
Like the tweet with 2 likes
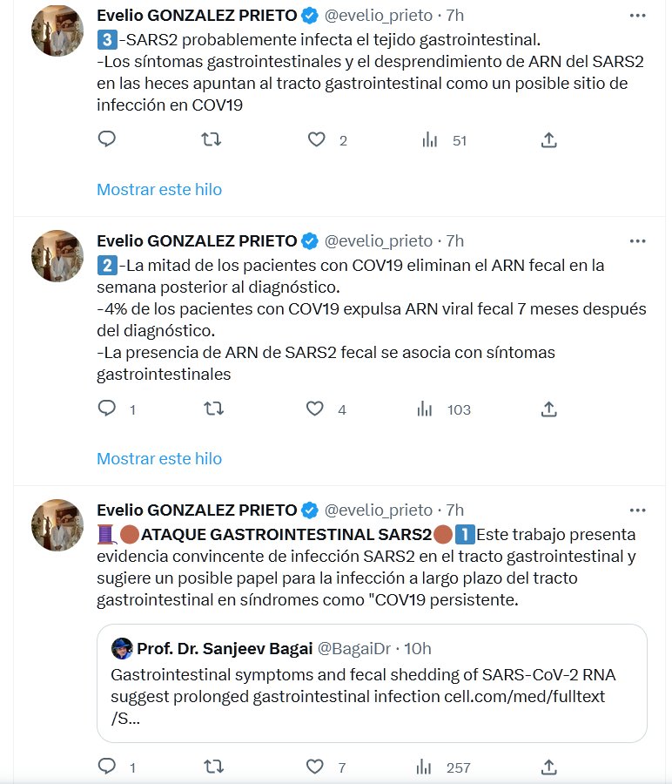coord(317,139)
